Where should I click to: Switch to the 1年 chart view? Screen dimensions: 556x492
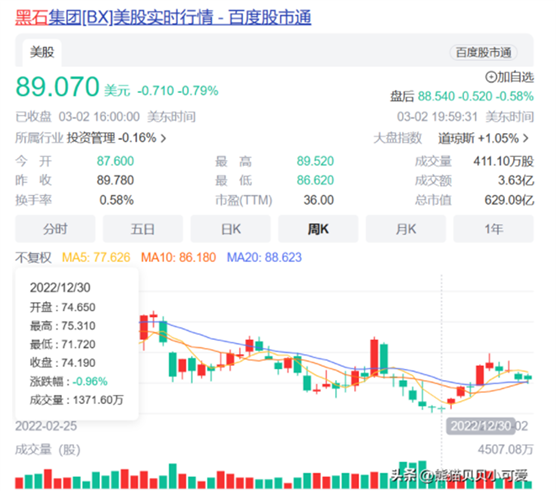point(493,229)
